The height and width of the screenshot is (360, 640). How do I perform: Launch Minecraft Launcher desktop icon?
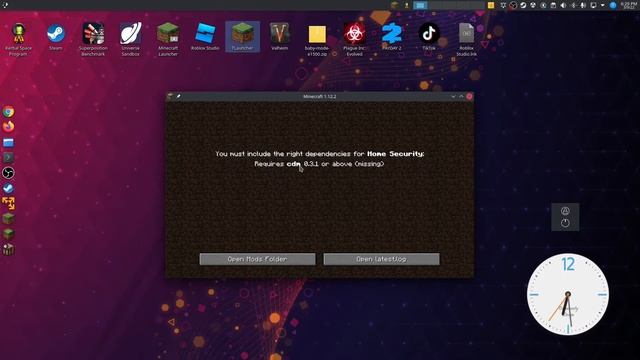click(168, 39)
